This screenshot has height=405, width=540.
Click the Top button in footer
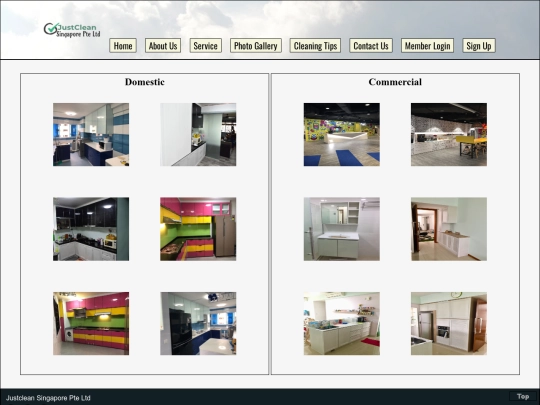tap(522, 396)
